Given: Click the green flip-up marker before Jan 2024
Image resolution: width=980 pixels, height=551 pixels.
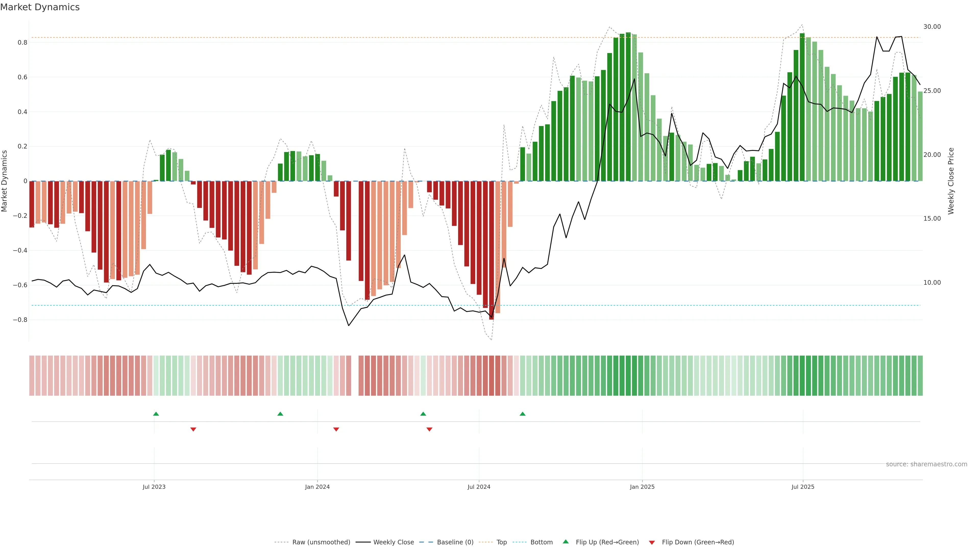Looking at the screenshot, I should (x=280, y=414).
